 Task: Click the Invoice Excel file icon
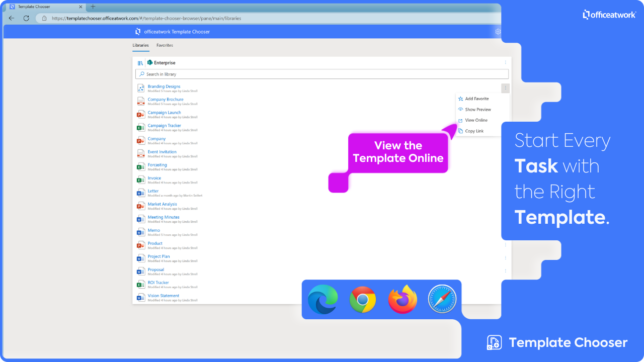coord(141,179)
